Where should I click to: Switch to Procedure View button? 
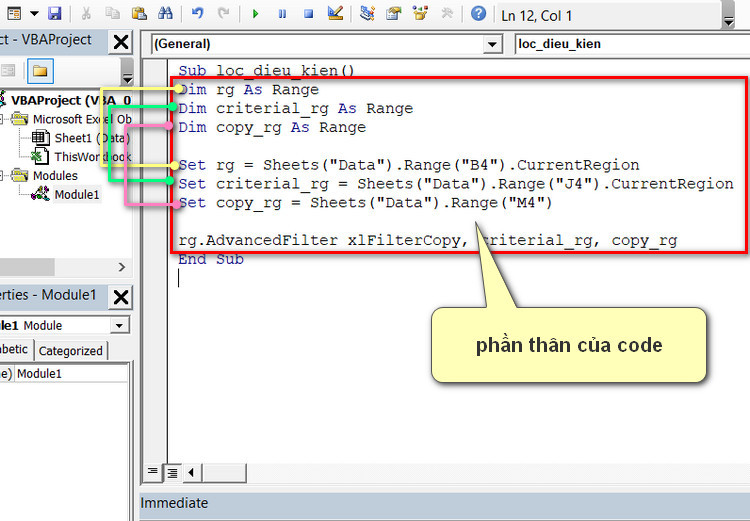pyautogui.click(x=153, y=473)
